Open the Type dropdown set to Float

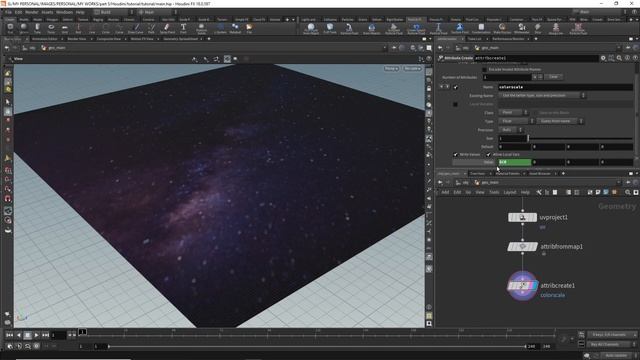[x=516, y=121]
